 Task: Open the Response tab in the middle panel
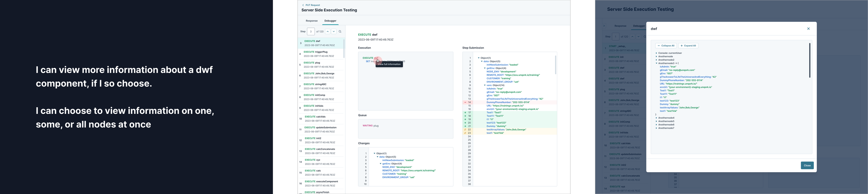[x=311, y=21]
